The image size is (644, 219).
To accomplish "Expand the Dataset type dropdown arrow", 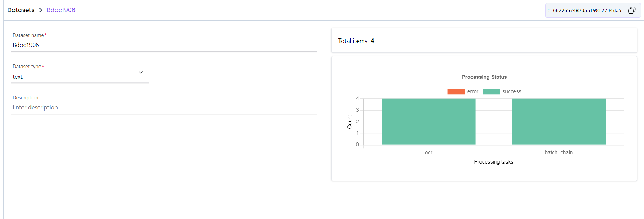I will pos(141,72).
